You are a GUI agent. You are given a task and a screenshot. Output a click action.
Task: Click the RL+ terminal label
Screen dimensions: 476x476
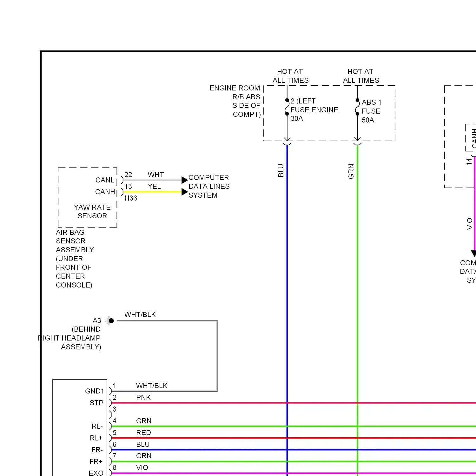[x=96, y=438]
